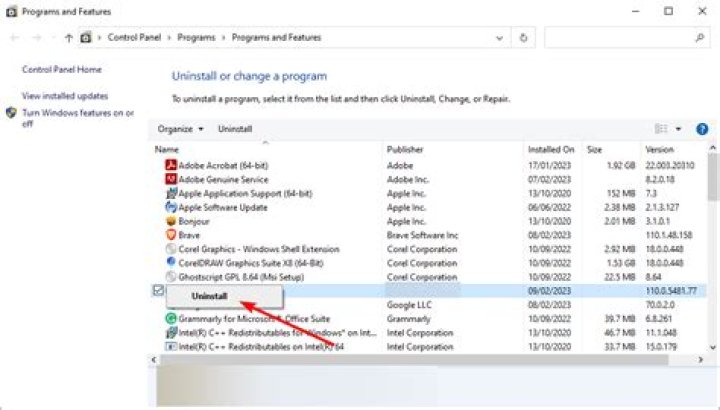
Task: Click the scroll up arrow of list
Action: pyautogui.click(x=712, y=148)
